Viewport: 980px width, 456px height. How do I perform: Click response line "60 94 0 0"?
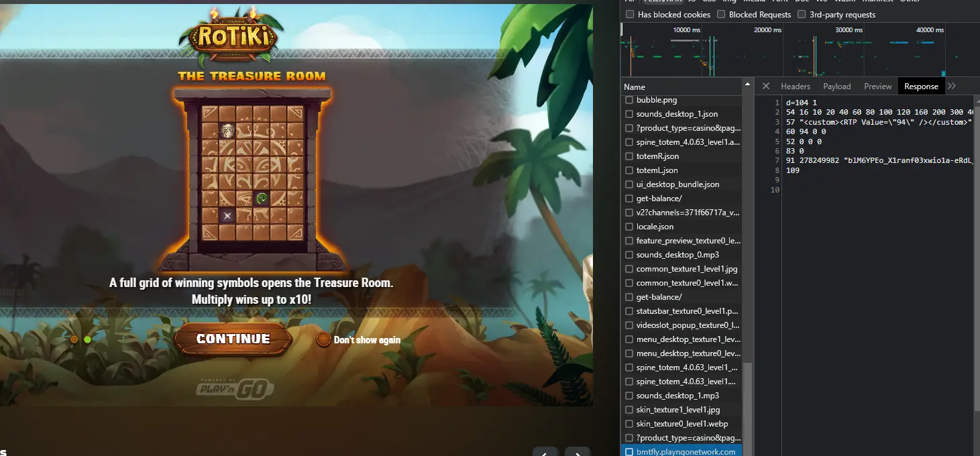point(806,132)
